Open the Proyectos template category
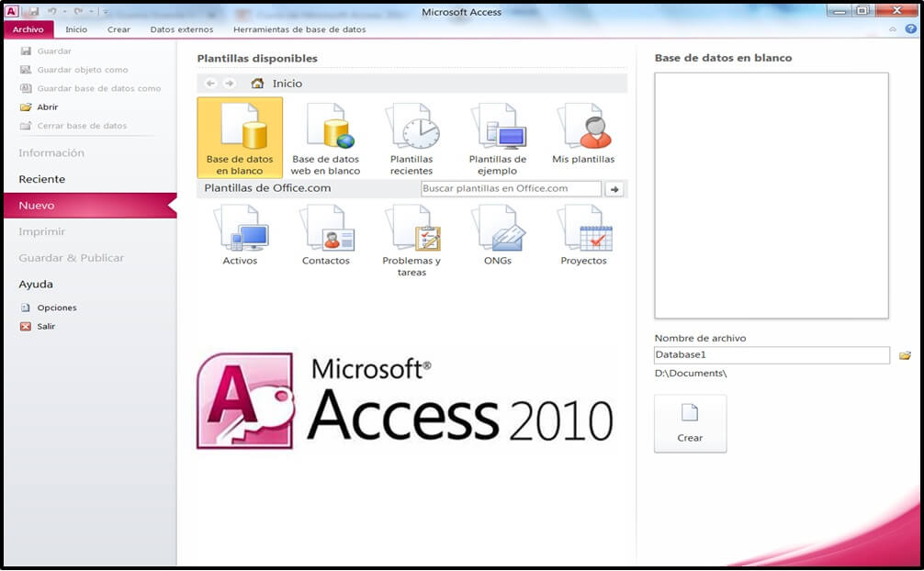924x571 pixels. [x=583, y=235]
